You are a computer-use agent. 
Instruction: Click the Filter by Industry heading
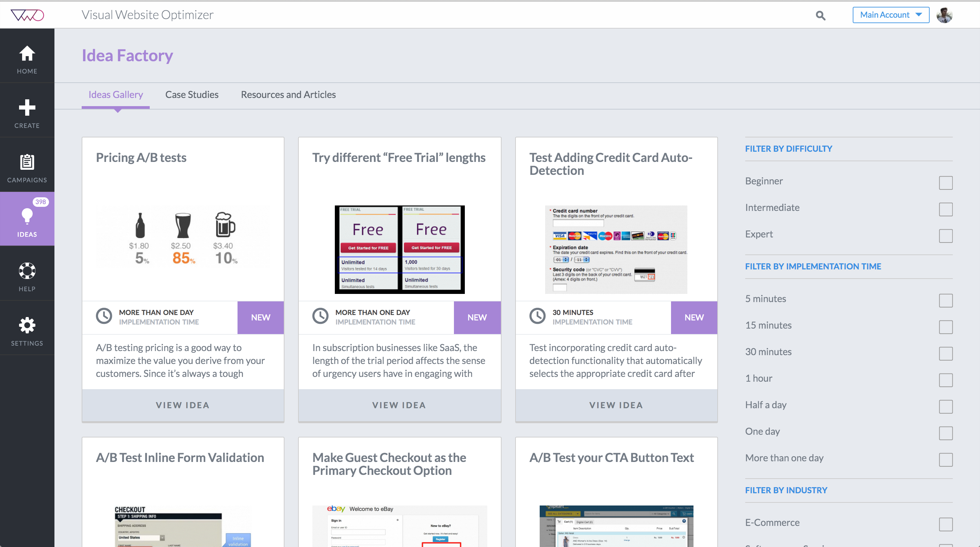click(x=786, y=490)
